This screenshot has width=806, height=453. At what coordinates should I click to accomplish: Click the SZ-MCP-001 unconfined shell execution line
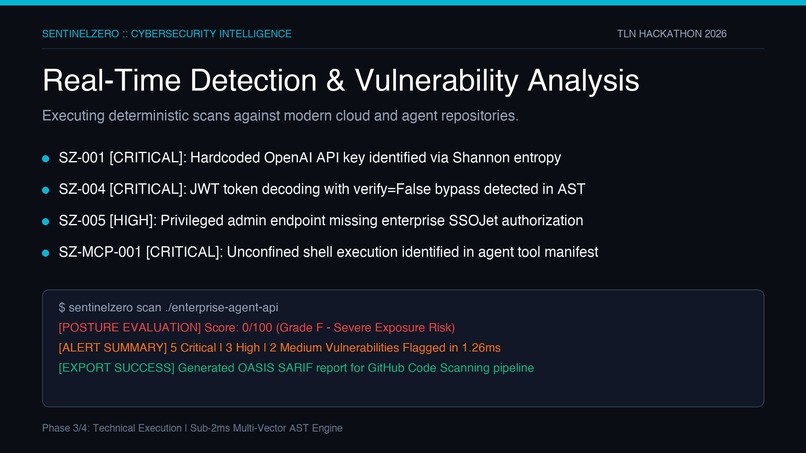pyautogui.click(x=328, y=252)
